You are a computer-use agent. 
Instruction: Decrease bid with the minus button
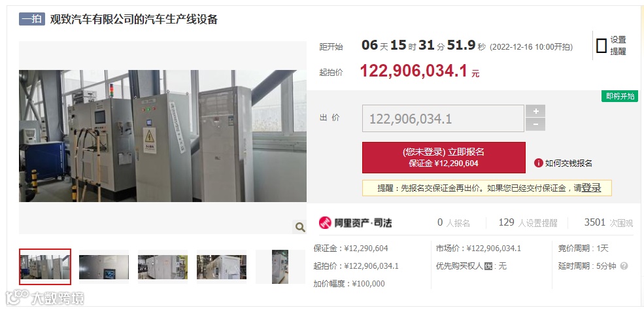(x=535, y=124)
